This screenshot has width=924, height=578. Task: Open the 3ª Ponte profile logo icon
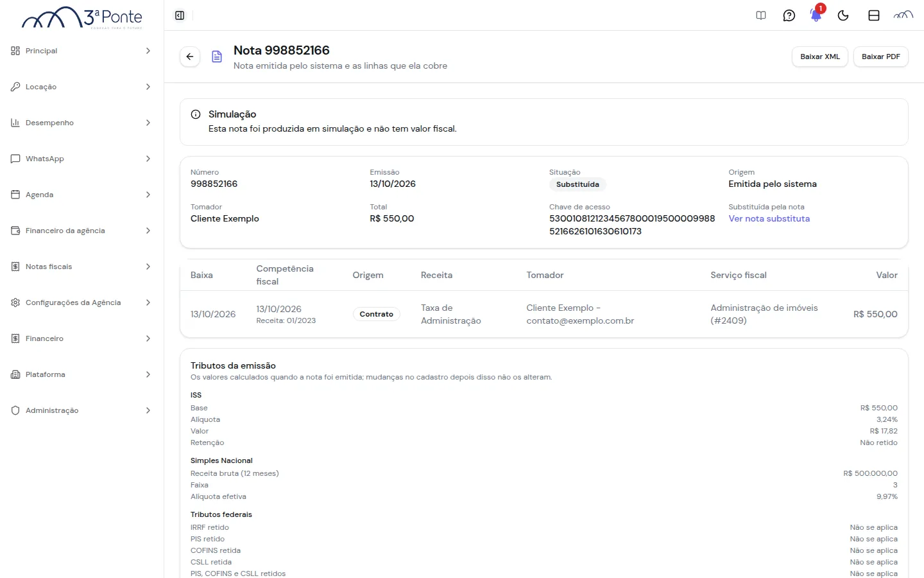point(903,15)
